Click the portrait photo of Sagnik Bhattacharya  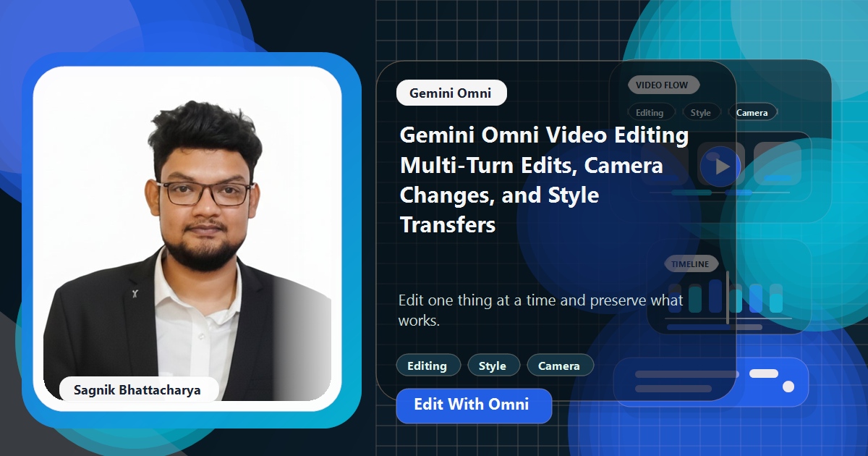point(187,239)
